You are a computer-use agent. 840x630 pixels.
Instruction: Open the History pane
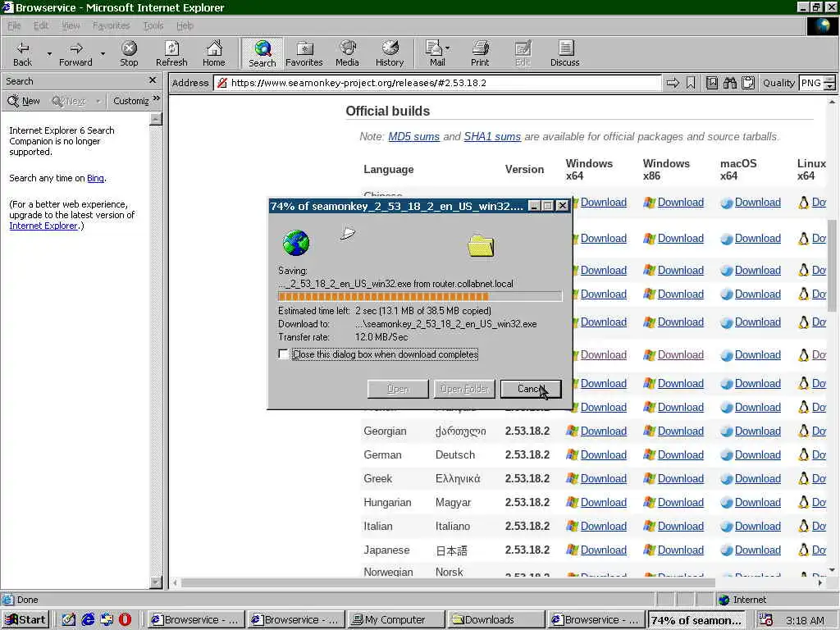point(390,53)
